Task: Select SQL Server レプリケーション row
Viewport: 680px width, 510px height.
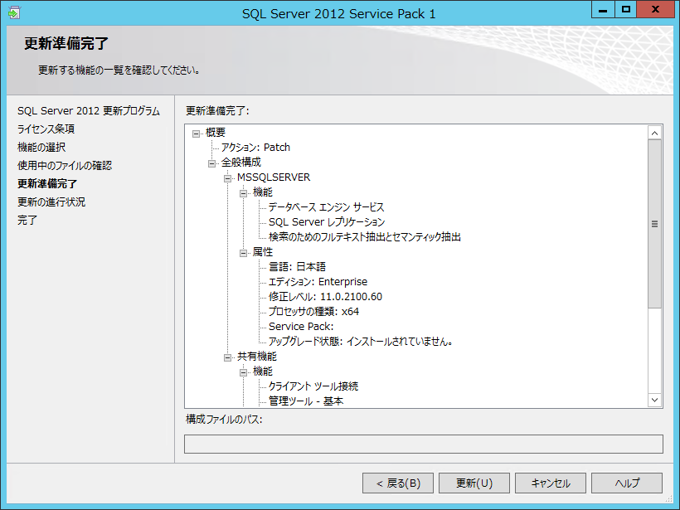Action: coord(327,222)
